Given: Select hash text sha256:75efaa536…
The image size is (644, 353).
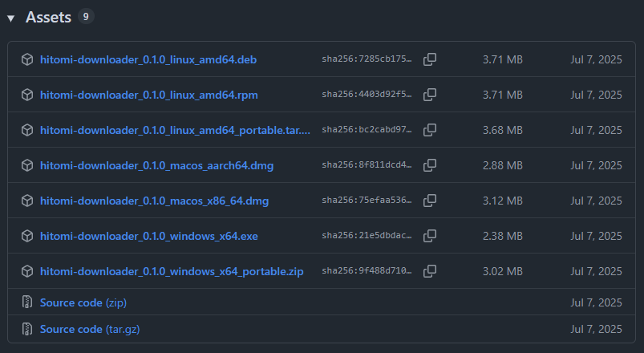Looking at the screenshot, I should pyautogui.click(x=367, y=200).
